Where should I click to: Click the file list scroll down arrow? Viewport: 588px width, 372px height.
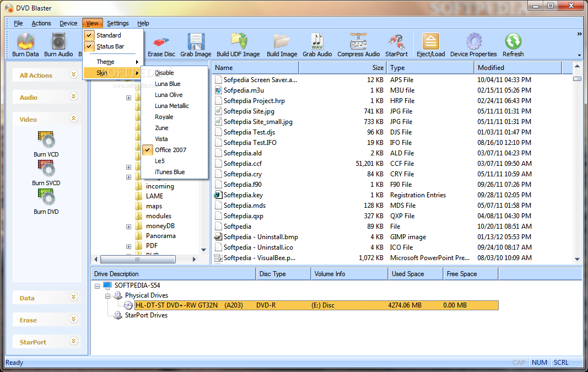pyautogui.click(x=577, y=259)
